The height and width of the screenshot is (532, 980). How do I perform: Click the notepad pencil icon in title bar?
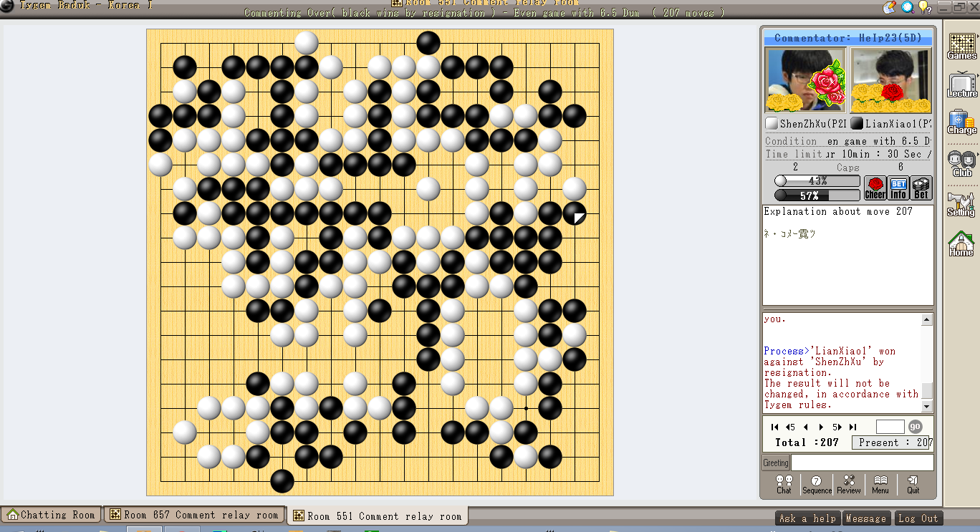tap(889, 6)
